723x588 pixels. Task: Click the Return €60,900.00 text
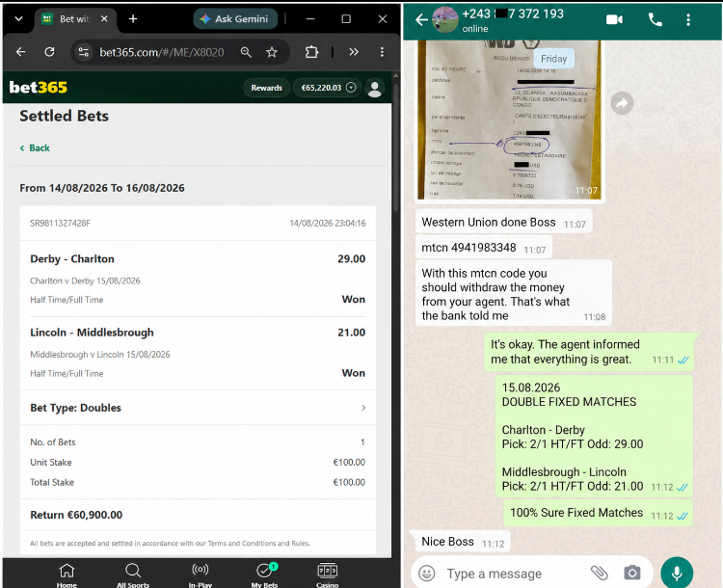point(76,515)
